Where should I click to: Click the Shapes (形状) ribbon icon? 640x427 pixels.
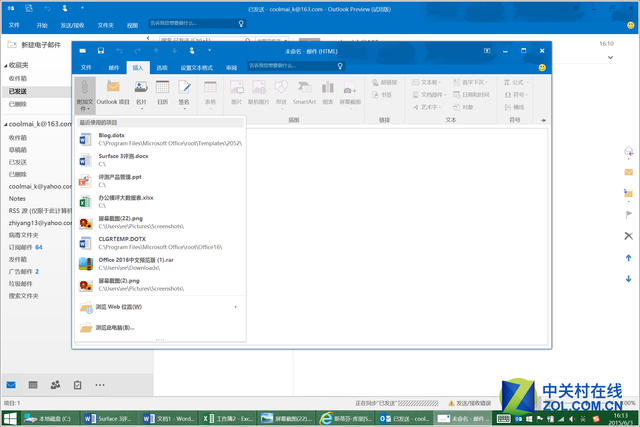pyautogui.click(x=281, y=94)
